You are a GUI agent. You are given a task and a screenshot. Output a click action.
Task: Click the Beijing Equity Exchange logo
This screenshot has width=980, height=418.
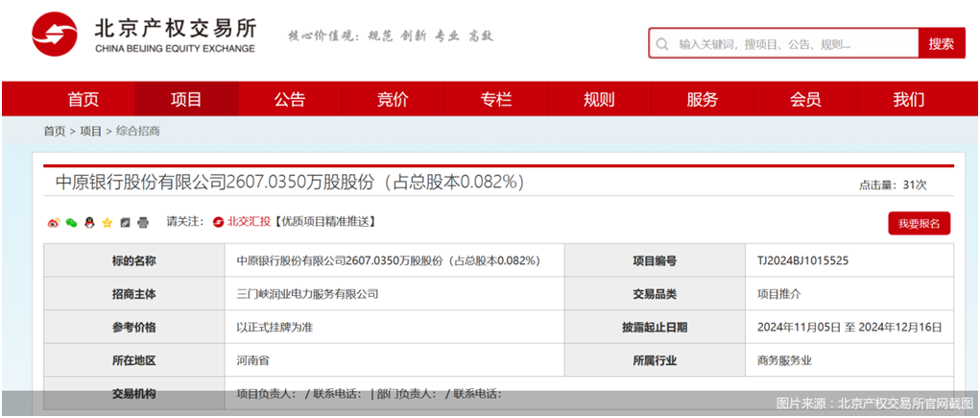144,35
